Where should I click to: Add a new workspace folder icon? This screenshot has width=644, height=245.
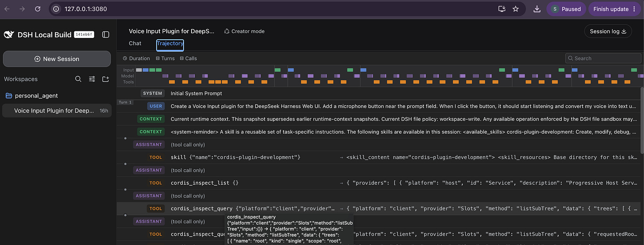point(105,79)
